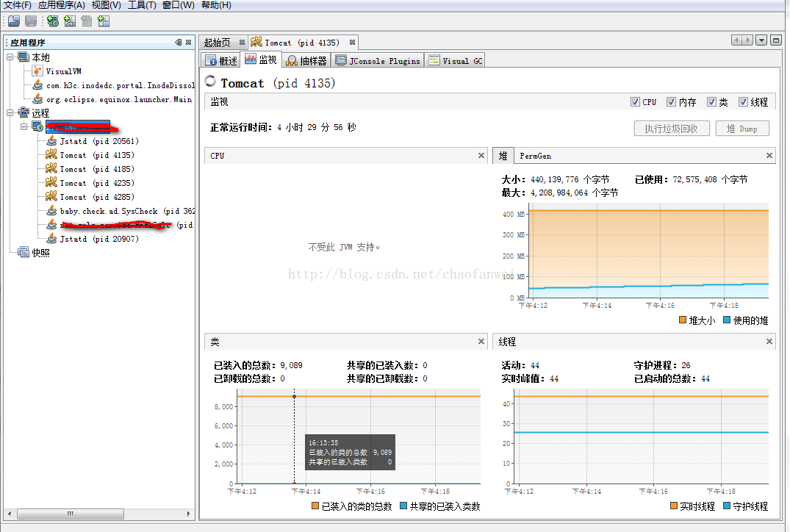This screenshot has height=532, width=790.
Task: Collapse the 远程 tree node
Action: [x=10, y=112]
